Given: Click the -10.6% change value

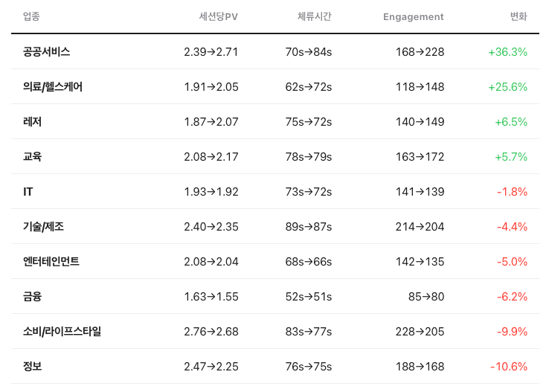Looking at the screenshot, I should 509,367.
